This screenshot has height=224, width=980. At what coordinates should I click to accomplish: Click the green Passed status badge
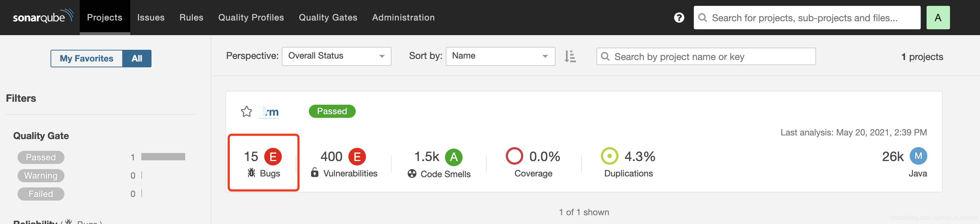(332, 111)
